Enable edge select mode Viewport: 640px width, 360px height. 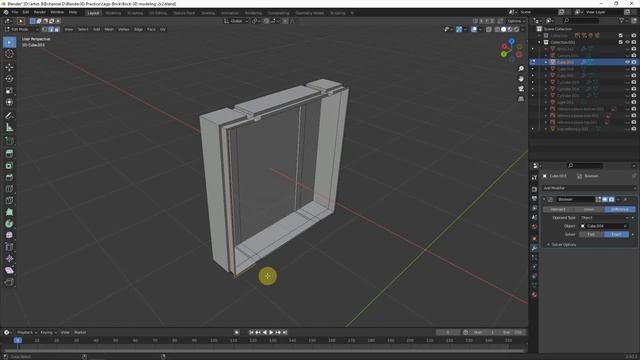51,29
